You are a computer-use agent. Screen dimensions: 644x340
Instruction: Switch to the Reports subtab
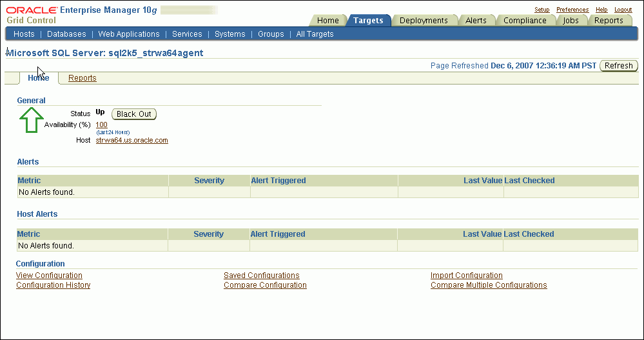pyautogui.click(x=83, y=78)
